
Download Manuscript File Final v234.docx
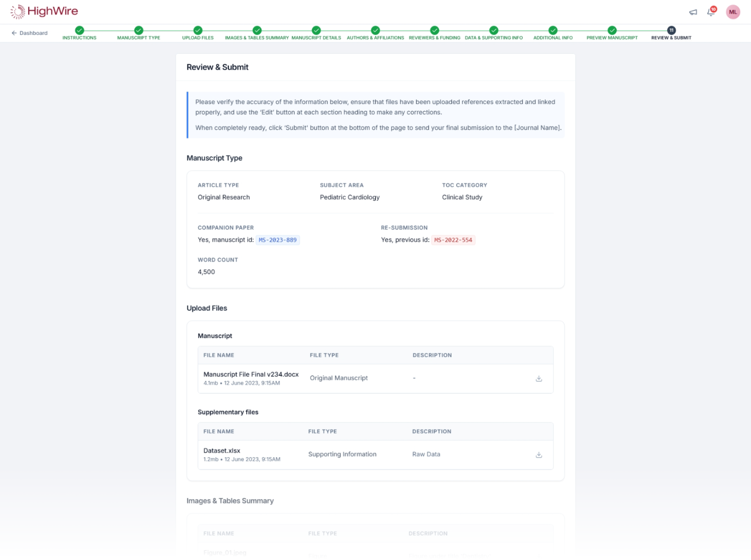[539, 379]
